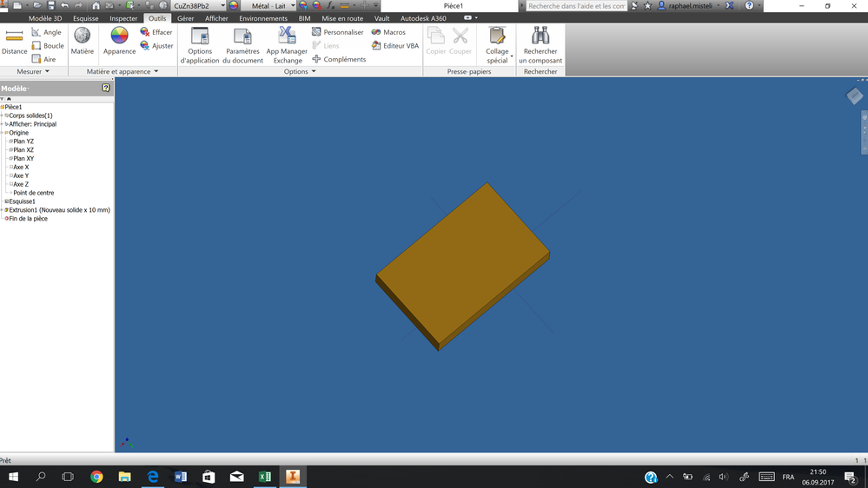Open Options d'application

[199, 45]
